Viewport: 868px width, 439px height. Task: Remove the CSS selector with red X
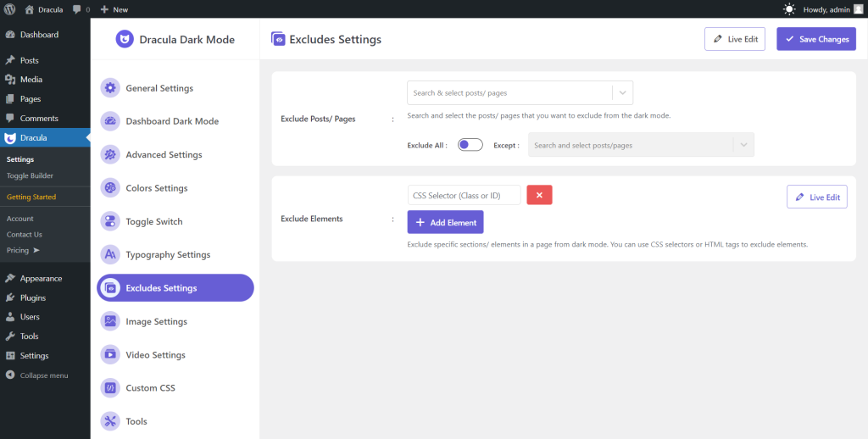coord(540,195)
